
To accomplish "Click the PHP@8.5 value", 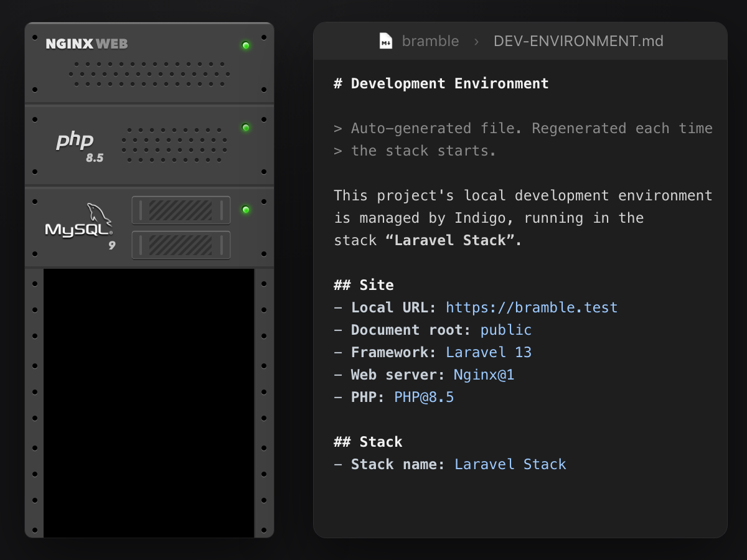I will coord(424,397).
